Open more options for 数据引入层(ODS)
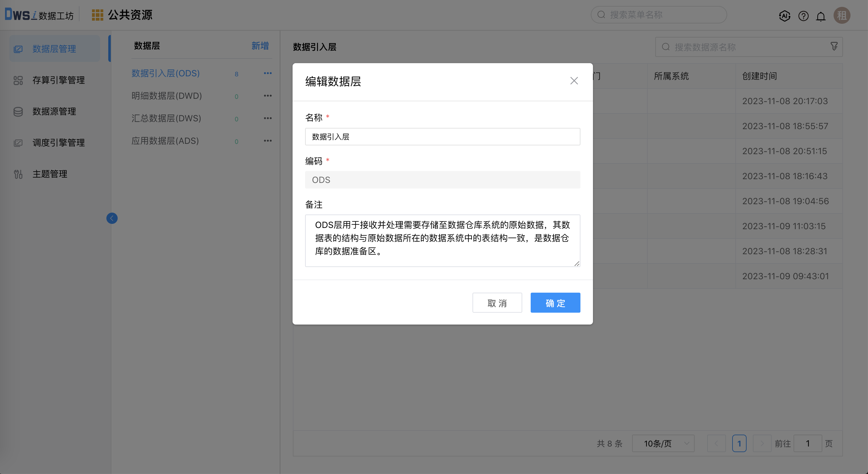Image resolution: width=868 pixels, height=474 pixels. pos(268,73)
